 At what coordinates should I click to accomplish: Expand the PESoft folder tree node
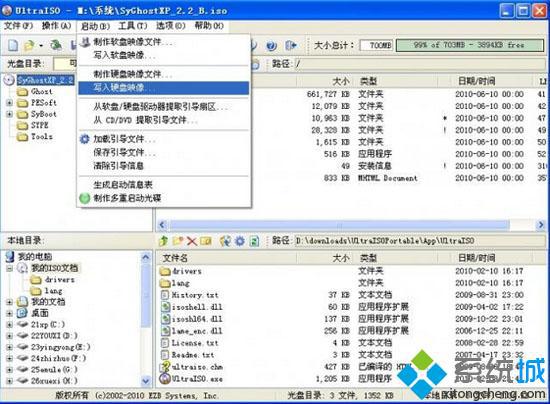point(9,103)
